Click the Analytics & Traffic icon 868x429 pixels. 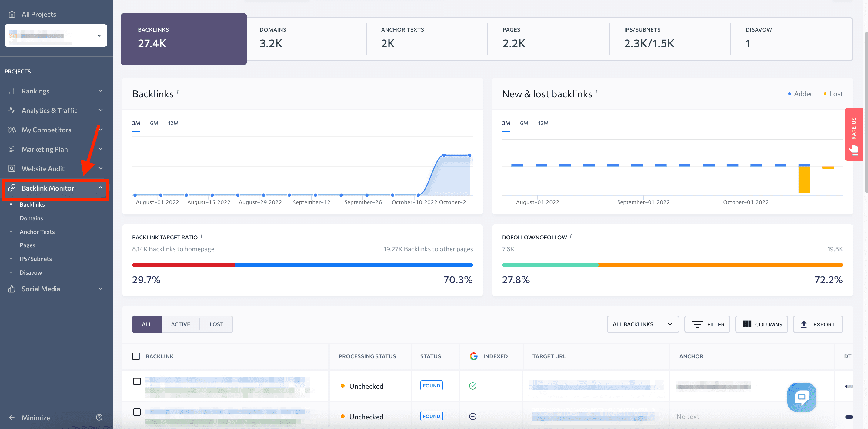[x=12, y=110]
